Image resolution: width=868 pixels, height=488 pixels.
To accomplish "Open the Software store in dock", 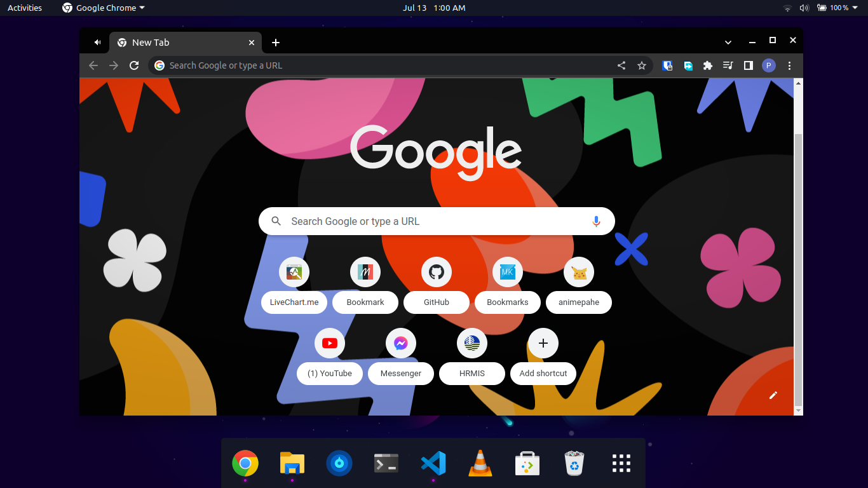I will coord(527,463).
